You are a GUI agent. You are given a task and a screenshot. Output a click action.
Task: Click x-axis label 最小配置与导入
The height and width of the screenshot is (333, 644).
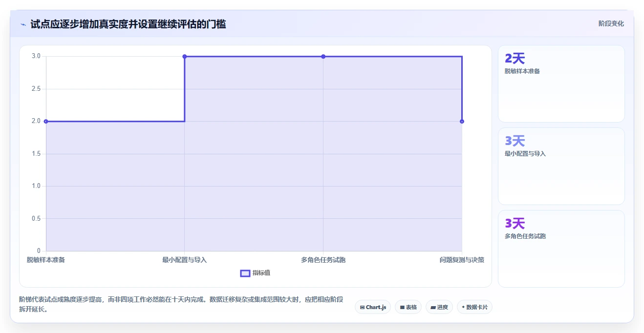[x=185, y=260]
